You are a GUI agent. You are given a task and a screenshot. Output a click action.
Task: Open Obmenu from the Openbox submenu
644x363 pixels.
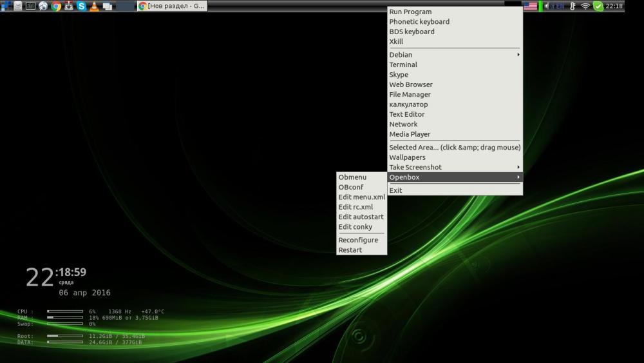(361, 177)
